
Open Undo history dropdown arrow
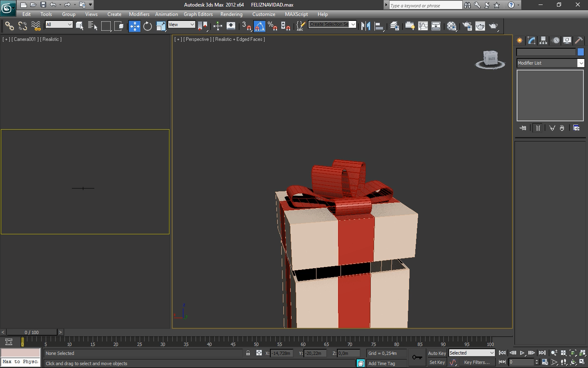tap(60, 5)
